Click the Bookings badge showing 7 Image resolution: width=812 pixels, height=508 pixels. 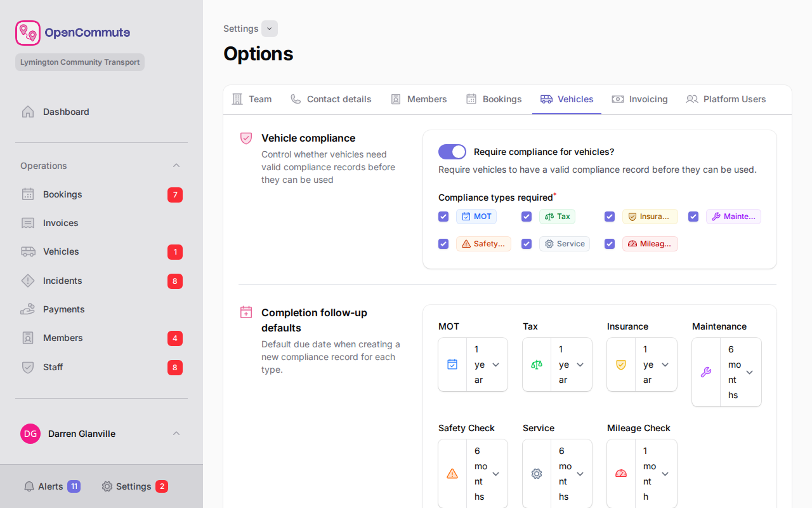coord(175,195)
